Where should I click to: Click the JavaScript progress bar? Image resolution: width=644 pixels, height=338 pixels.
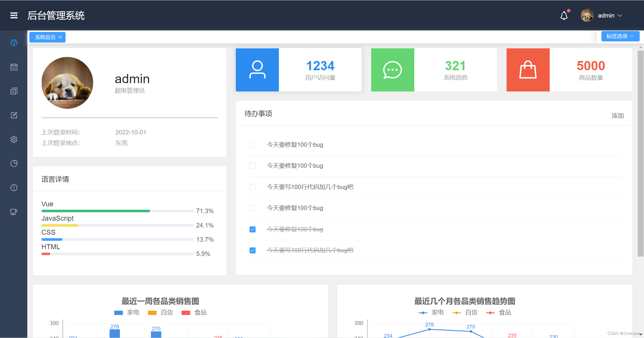[118, 225]
